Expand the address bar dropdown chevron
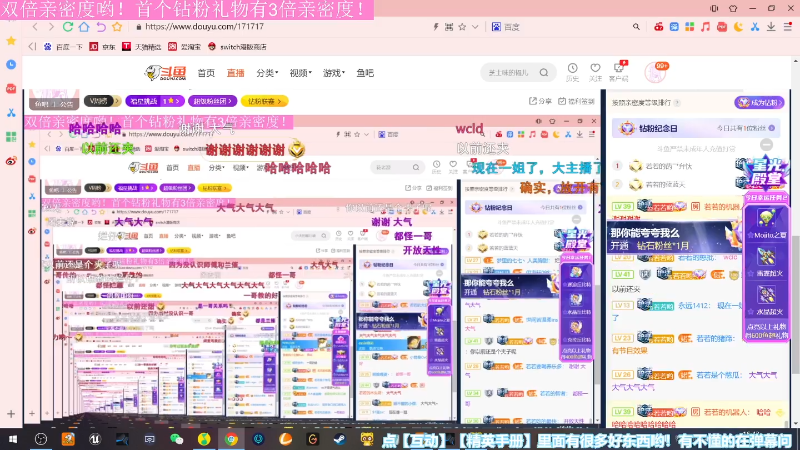The height and width of the screenshot is (450, 800). click(475, 27)
